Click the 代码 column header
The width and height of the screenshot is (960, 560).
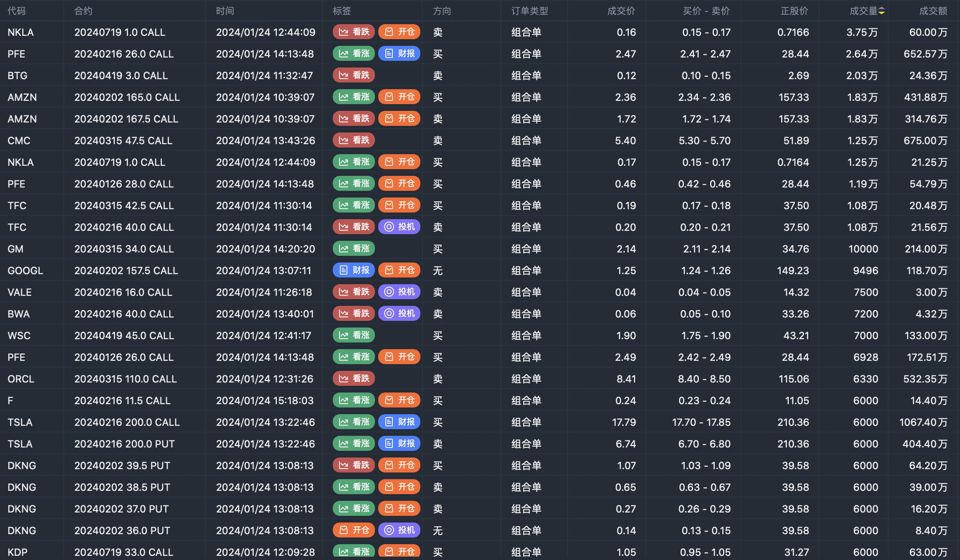point(17,11)
